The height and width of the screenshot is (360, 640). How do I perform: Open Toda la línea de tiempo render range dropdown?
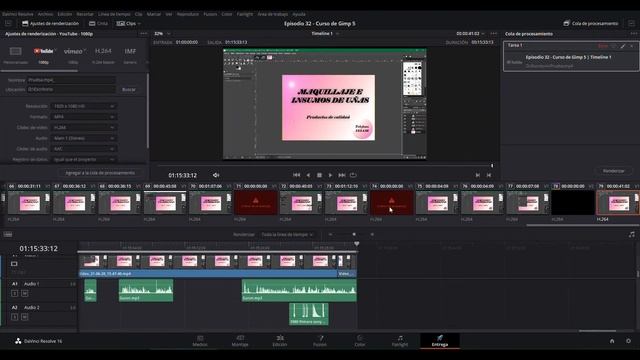click(x=287, y=235)
